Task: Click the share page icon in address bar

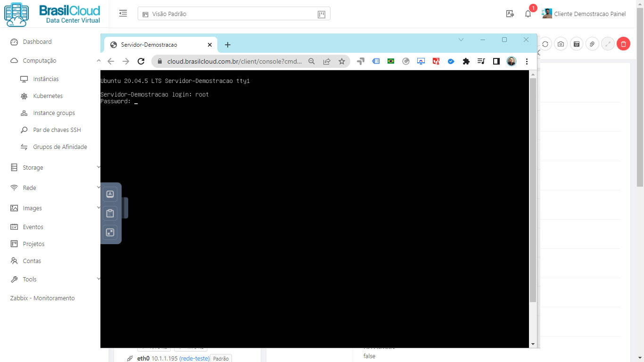Action: pos(327,61)
